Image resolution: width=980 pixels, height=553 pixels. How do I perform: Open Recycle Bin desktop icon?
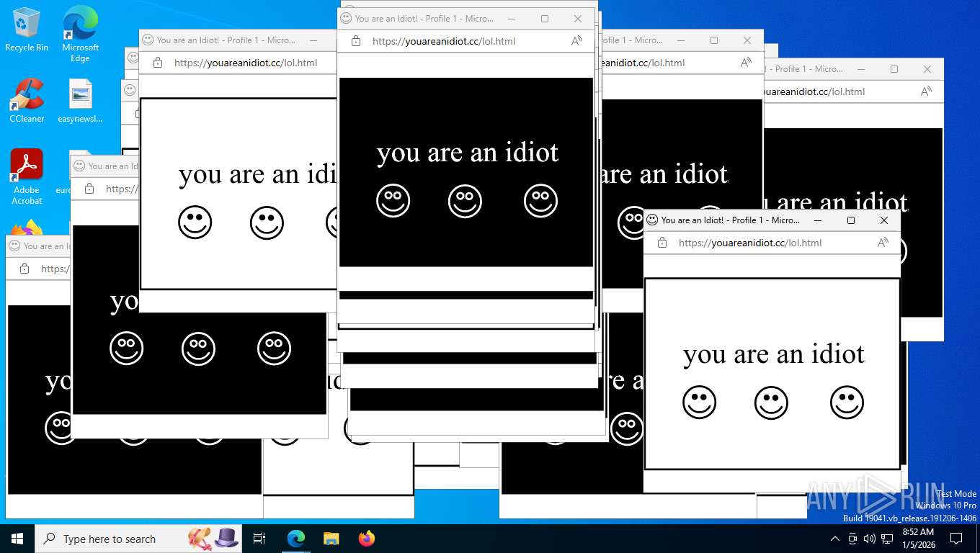[27, 29]
